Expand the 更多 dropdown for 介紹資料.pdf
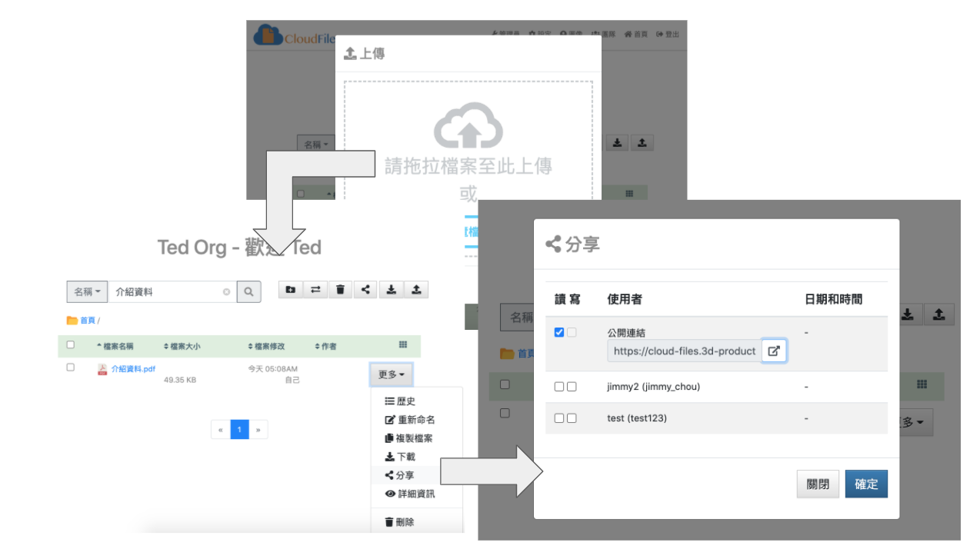980x549 pixels. [x=392, y=374]
